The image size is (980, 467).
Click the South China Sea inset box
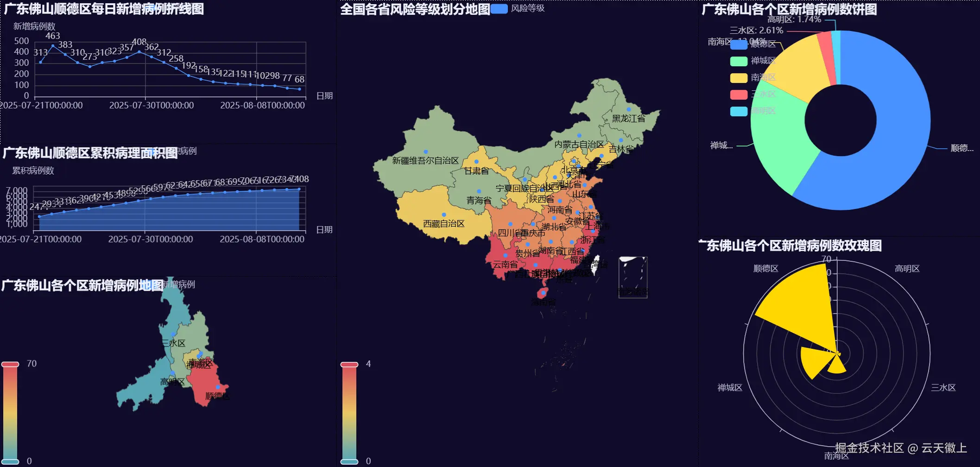(x=633, y=277)
